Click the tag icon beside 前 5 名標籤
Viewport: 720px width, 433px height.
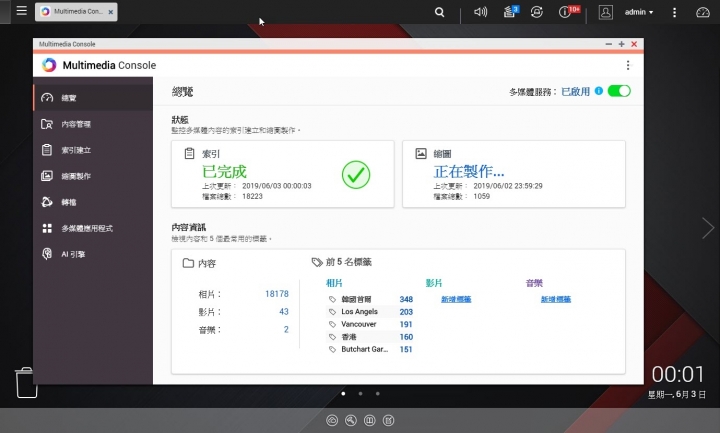click(x=317, y=262)
